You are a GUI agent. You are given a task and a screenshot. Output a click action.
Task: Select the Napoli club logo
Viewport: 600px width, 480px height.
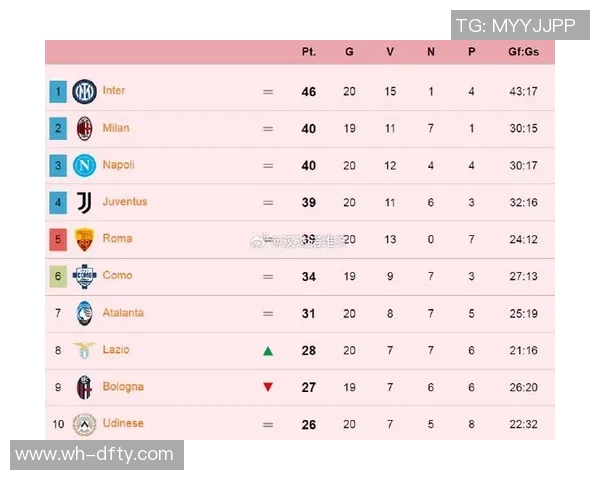click(x=84, y=165)
